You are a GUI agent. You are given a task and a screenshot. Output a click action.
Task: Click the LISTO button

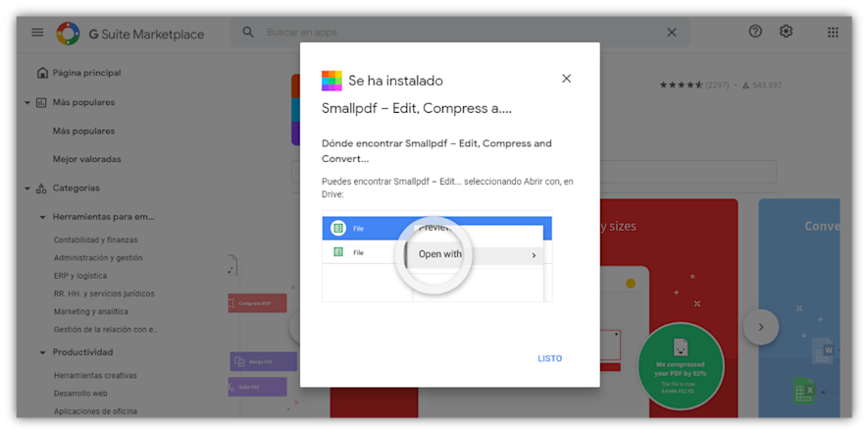click(x=549, y=358)
